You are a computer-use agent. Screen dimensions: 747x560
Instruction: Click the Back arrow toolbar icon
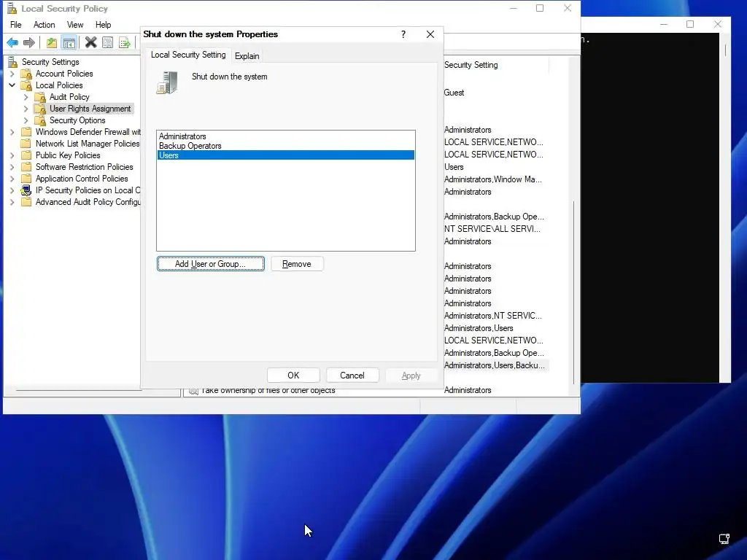tap(12, 43)
